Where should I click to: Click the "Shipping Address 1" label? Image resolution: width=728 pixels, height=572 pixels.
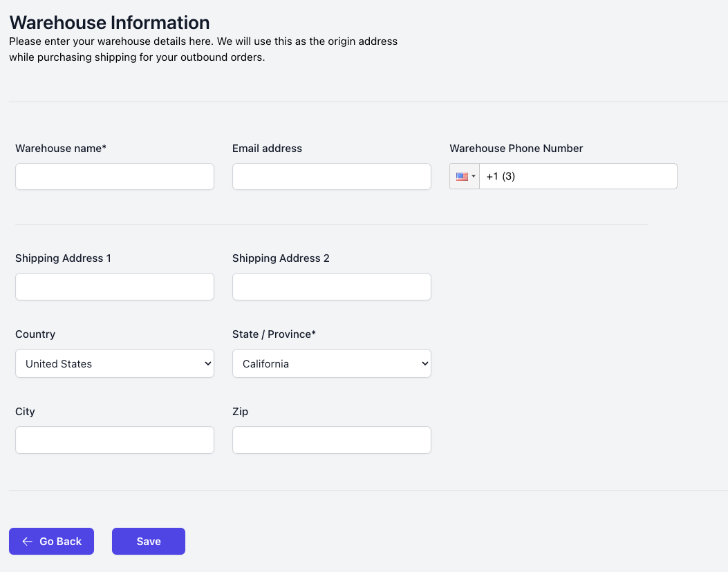63,258
